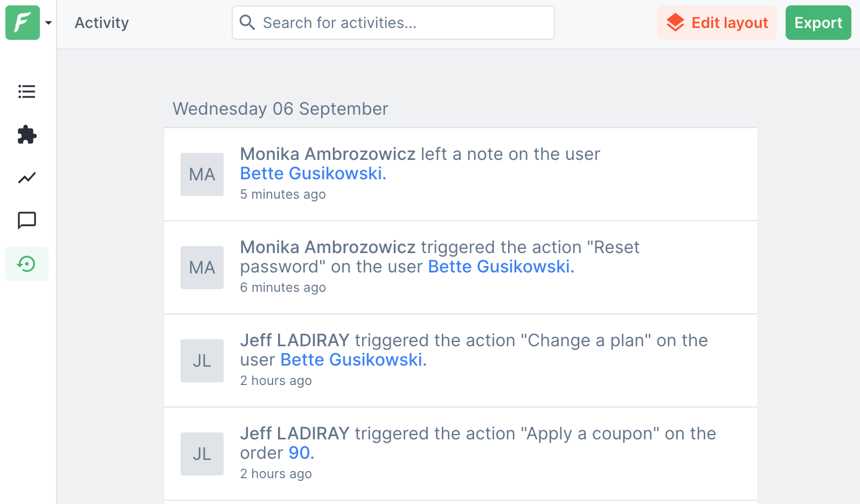Expand the project dropdown arrow beside logo
The width and height of the screenshot is (860, 504).
click(x=48, y=23)
